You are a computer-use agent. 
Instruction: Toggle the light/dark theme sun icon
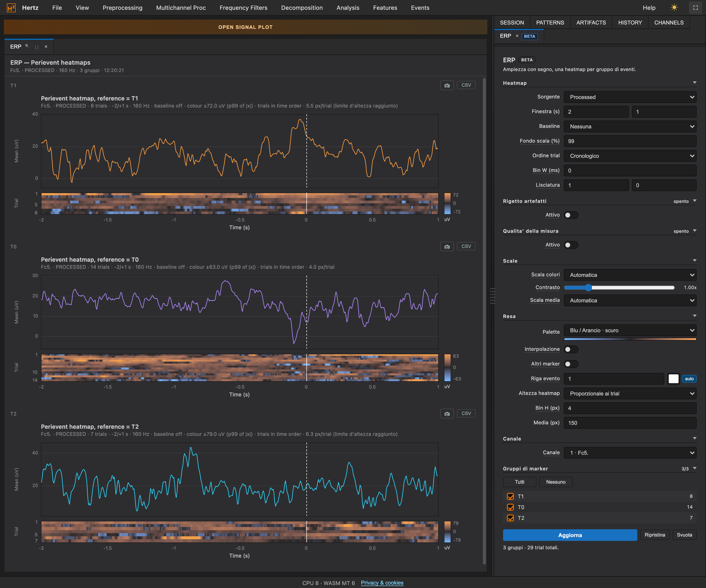click(674, 7)
